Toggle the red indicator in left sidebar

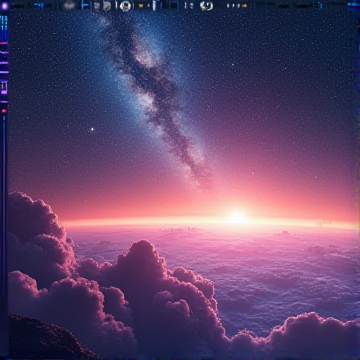tap(4, 111)
